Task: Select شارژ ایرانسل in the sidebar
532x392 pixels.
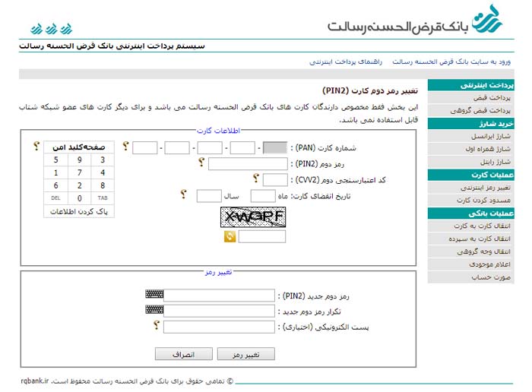Action: 471,136
